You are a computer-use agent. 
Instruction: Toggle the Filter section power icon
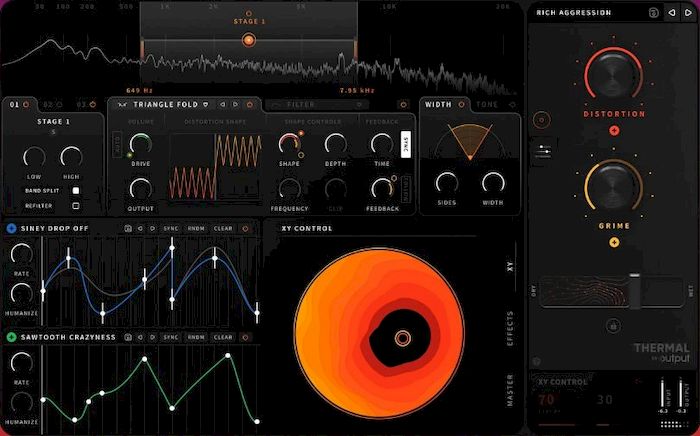point(403,104)
